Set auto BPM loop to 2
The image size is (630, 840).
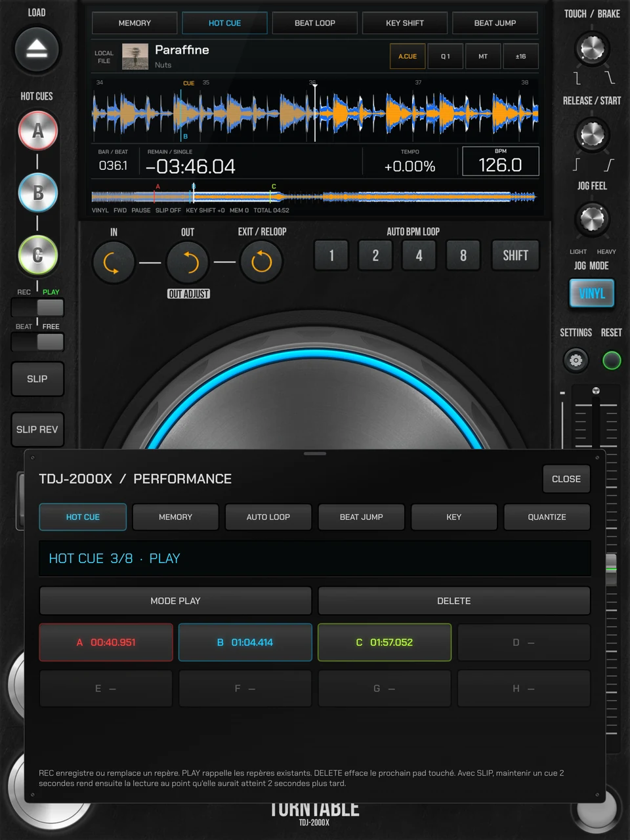[375, 255]
